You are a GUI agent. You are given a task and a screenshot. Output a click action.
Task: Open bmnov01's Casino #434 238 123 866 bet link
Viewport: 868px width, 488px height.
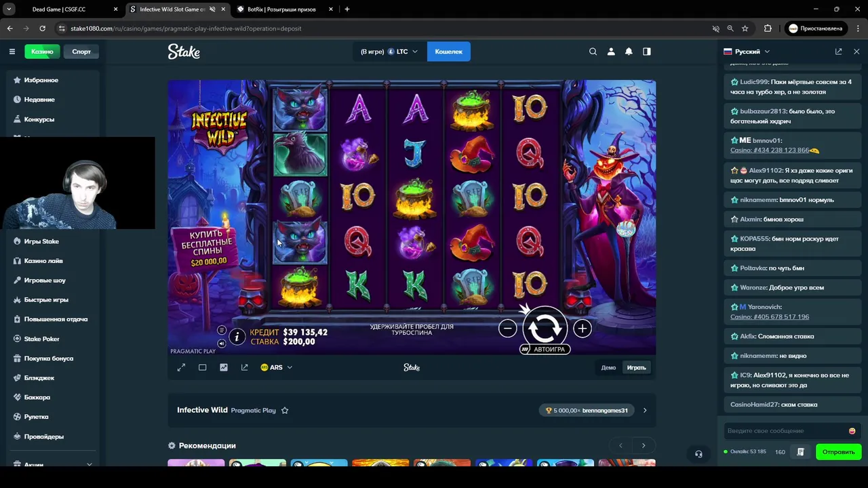coord(770,150)
